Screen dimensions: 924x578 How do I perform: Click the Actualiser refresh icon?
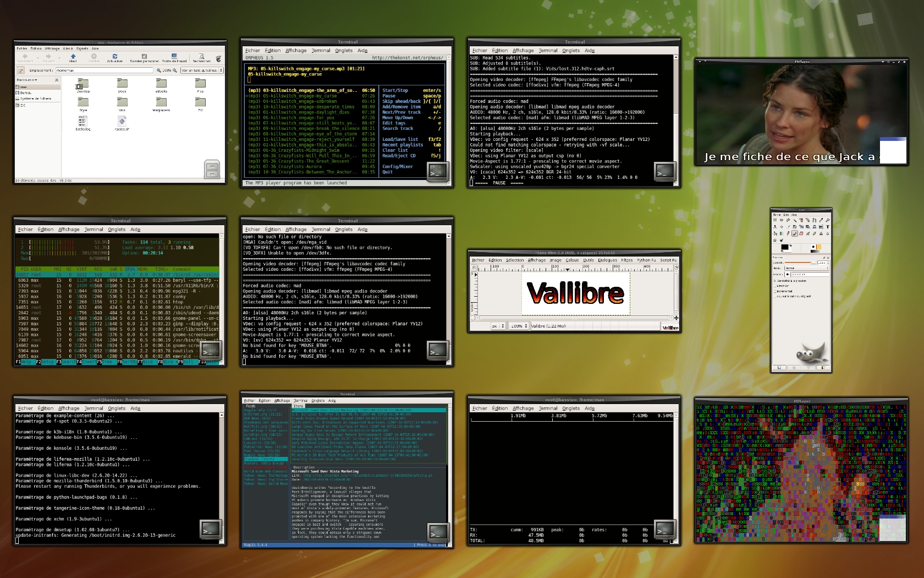[114, 57]
